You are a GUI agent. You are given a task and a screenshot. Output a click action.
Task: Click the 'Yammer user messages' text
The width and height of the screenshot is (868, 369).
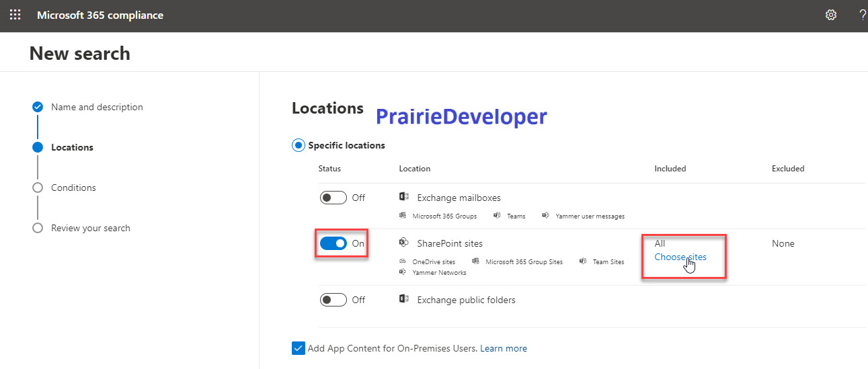tap(590, 216)
